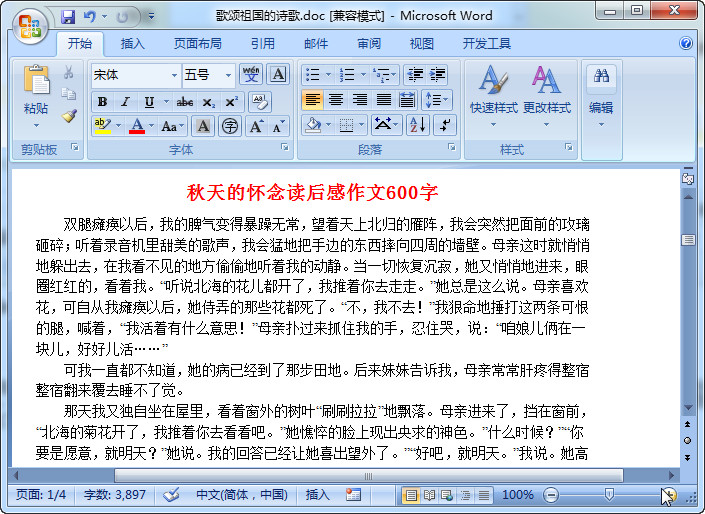This screenshot has height=514, width=705.
Task: Switch to 页面布局 tab
Action: pos(198,44)
